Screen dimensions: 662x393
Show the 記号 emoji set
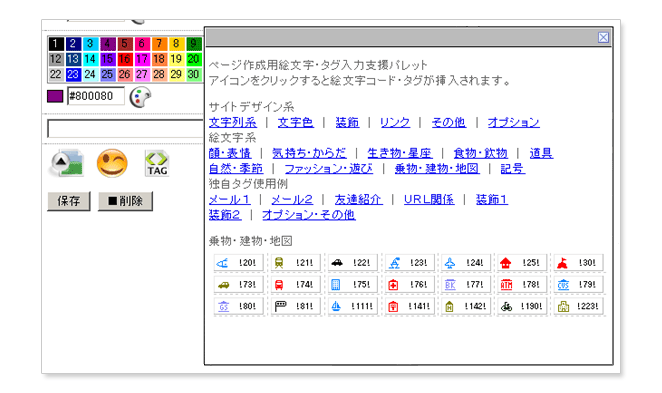pyautogui.click(x=513, y=169)
